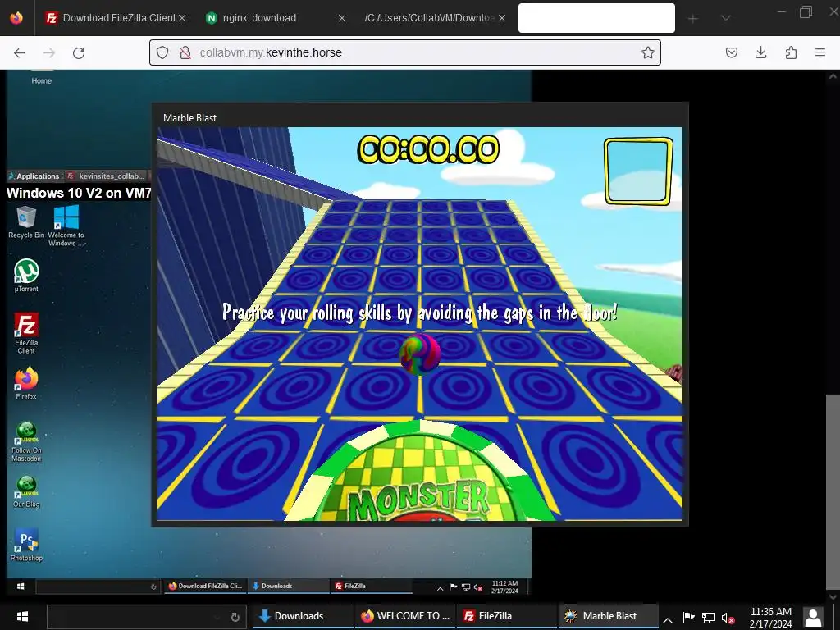Select the Firefox desktop shortcut

26,383
